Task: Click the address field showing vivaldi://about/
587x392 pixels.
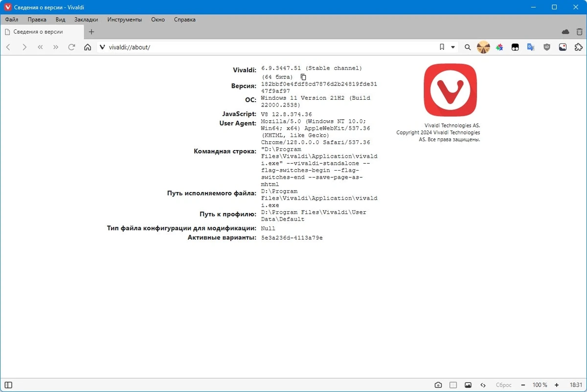Action: coord(271,47)
